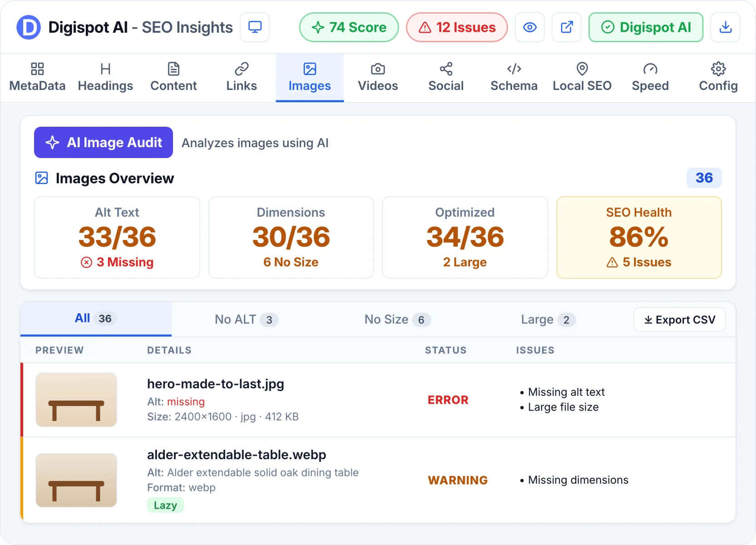Select the Images tab
The image size is (756, 545).
click(310, 78)
